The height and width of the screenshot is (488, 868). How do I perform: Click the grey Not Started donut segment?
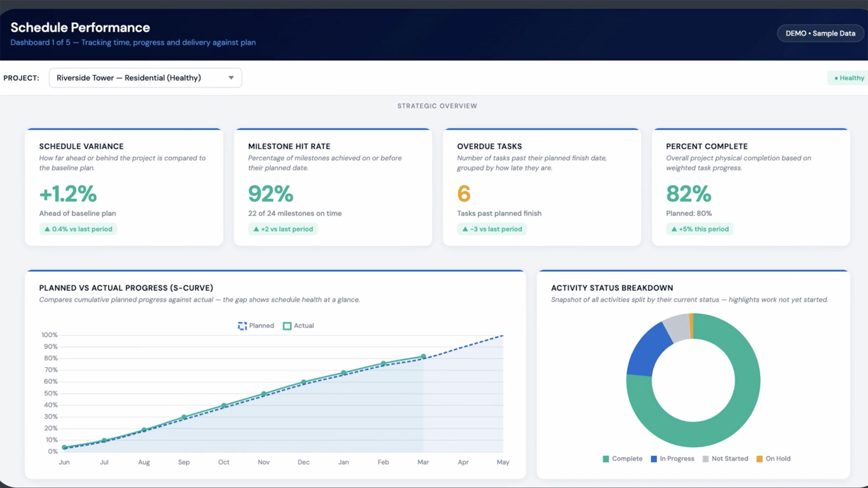pyautogui.click(x=678, y=328)
